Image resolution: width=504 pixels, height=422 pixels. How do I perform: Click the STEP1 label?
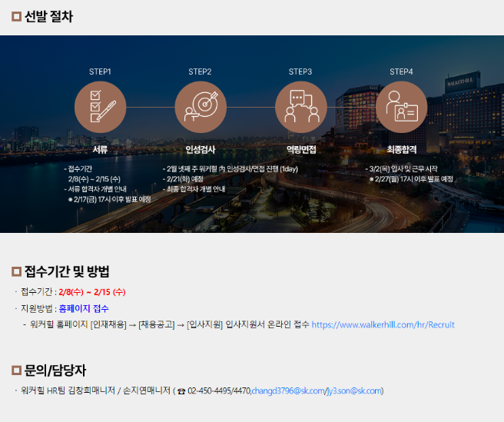click(x=100, y=71)
